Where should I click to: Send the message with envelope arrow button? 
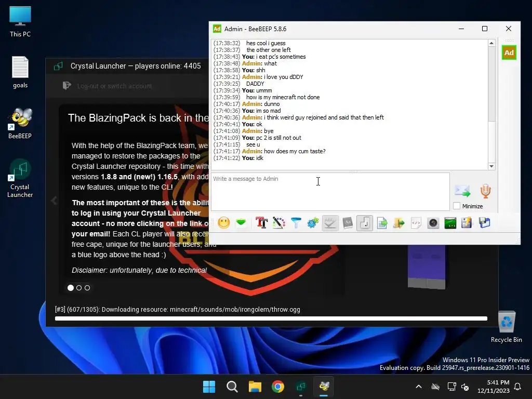pos(462,191)
